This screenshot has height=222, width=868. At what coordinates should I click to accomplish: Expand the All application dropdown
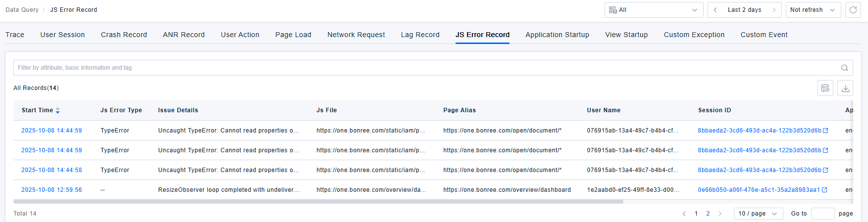point(653,10)
